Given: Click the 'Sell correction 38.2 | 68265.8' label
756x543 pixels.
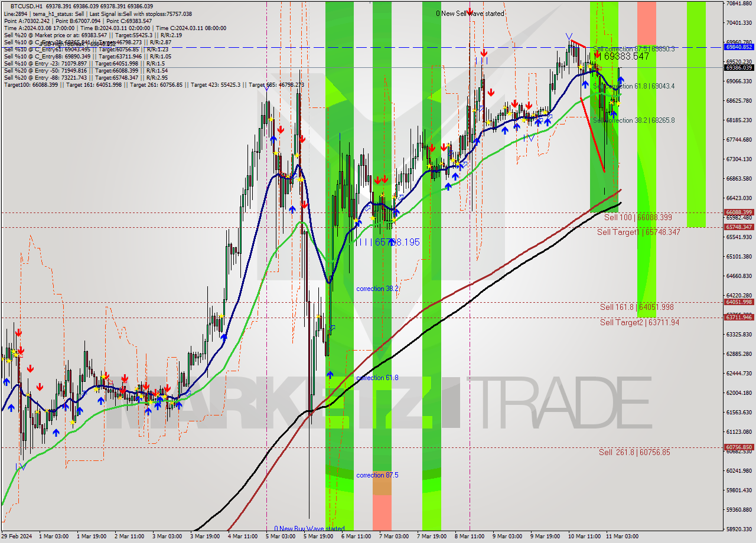Looking at the screenshot, I should coord(634,120).
